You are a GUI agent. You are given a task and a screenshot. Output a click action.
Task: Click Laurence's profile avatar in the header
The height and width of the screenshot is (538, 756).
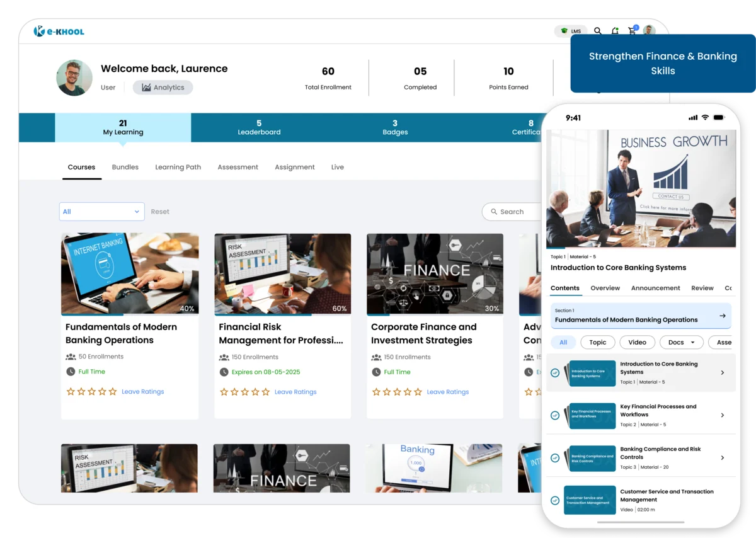[x=649, y=30]
